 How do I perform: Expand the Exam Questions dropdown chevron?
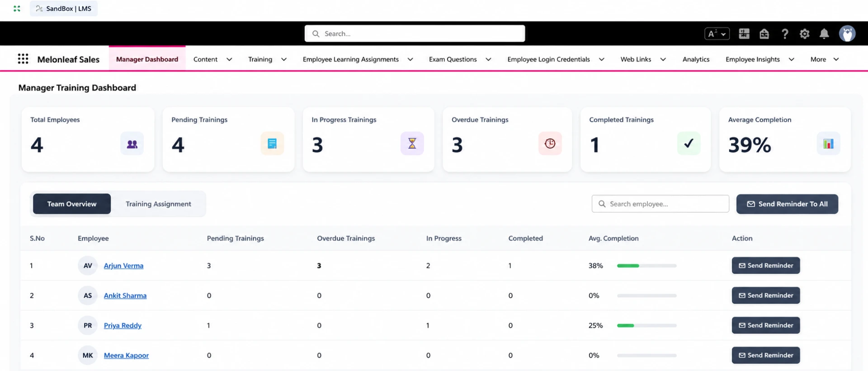pyautogui.click(x=488, y=59)
